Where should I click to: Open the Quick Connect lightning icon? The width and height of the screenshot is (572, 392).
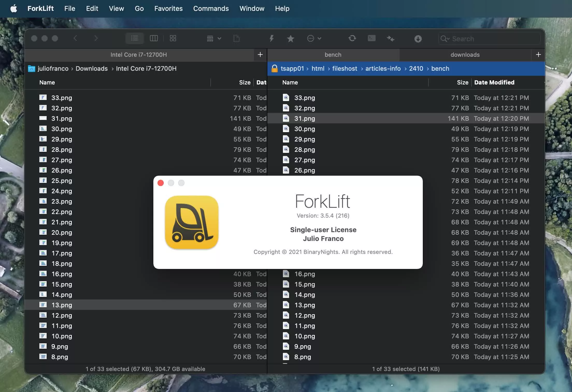point(271,39)
